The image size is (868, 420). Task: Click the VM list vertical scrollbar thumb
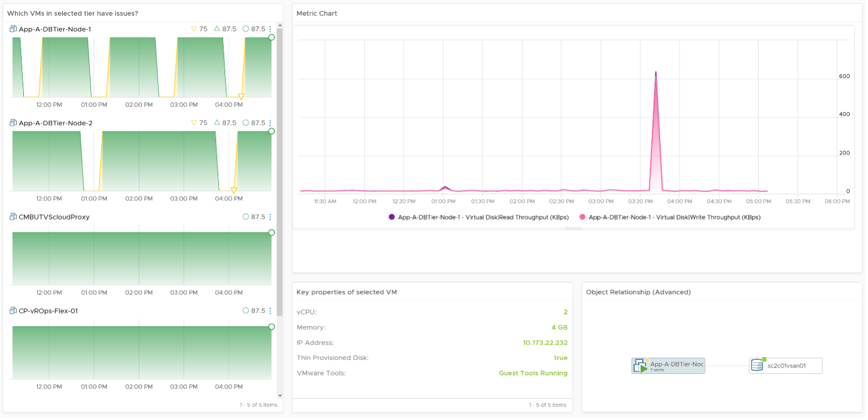point(280,172)
